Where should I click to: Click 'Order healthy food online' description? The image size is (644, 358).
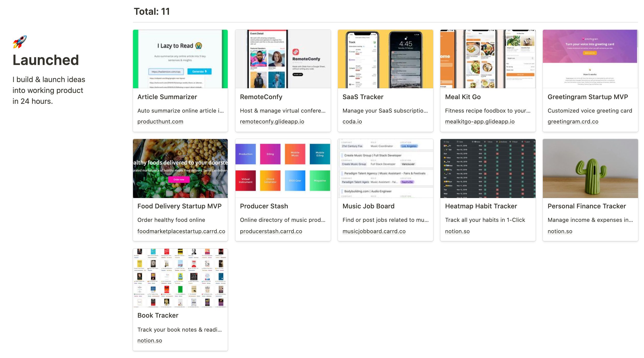point(171,220)
